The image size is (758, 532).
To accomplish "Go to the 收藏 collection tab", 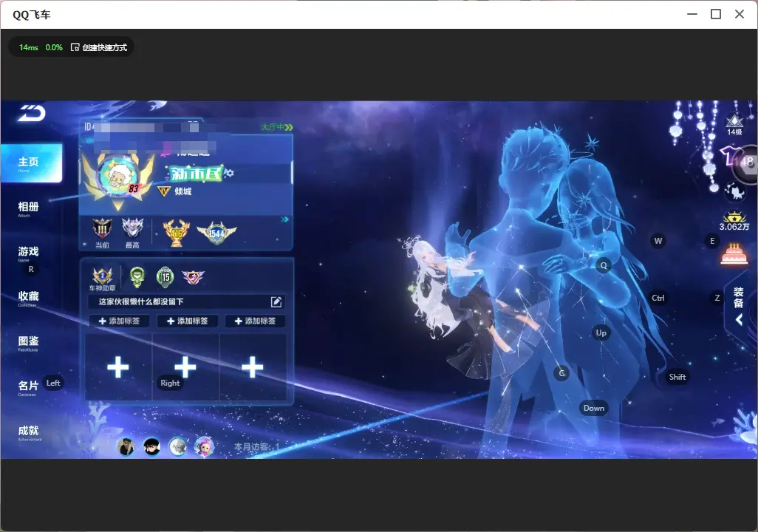I will click(29, 298).
